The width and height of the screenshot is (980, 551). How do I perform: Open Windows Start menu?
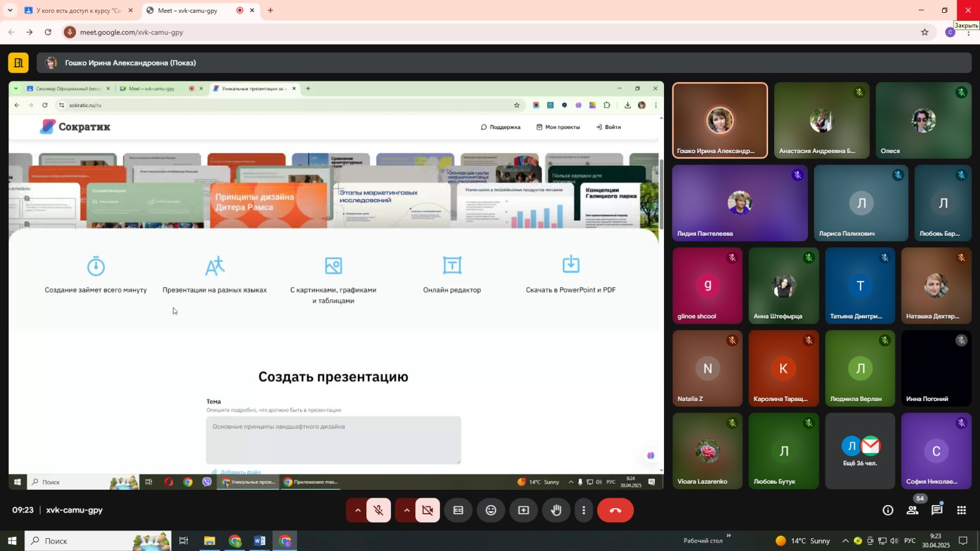[12, 541]
